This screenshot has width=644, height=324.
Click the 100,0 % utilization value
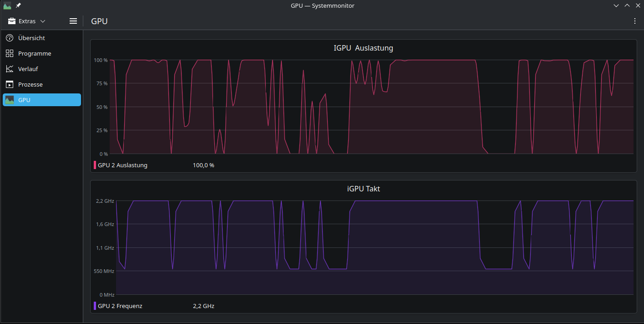(x=203, y=165)
